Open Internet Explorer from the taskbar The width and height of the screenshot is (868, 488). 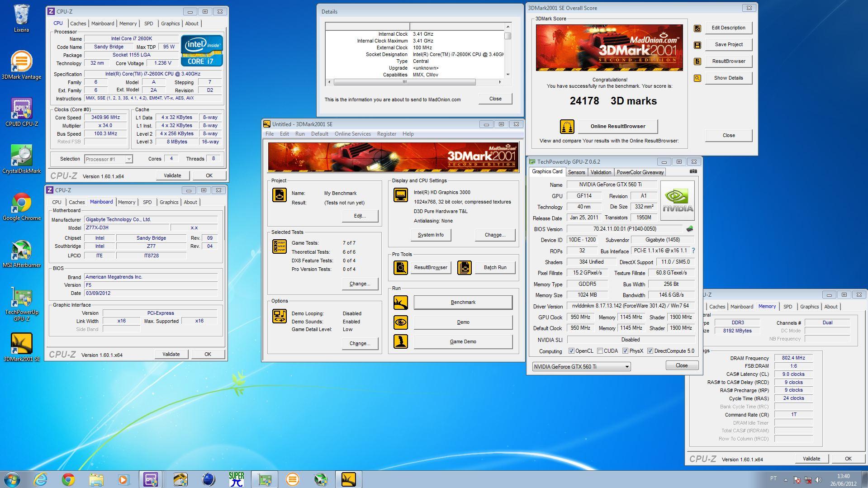pos(41,479)
